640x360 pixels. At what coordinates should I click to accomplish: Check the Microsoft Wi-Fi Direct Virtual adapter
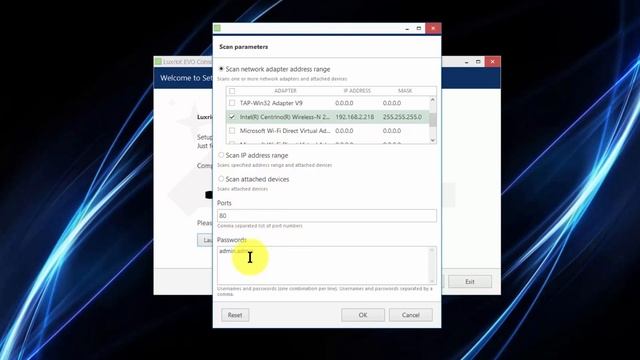232,131
